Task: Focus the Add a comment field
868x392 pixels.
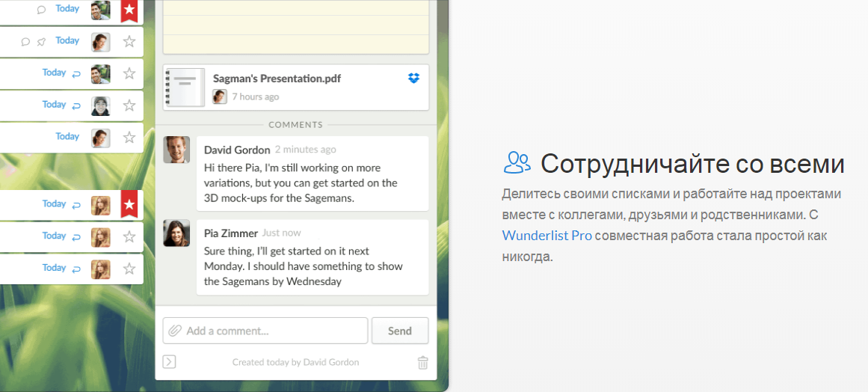Action: pos(265,331)
